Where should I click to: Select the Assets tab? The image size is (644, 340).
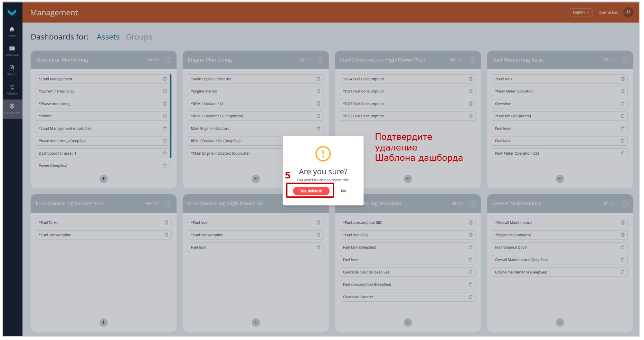click(x=108, y=37)
